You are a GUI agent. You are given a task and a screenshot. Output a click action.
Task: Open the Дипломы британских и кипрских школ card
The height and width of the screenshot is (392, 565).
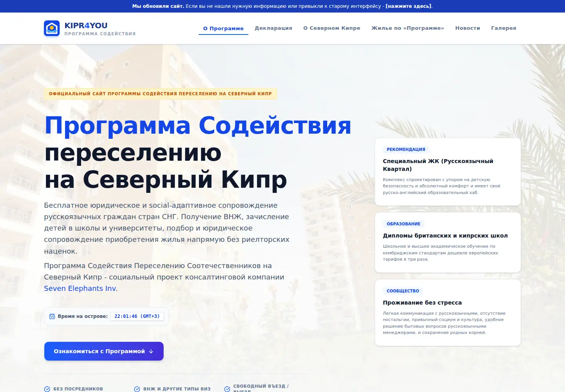click(x=448, y=243)
